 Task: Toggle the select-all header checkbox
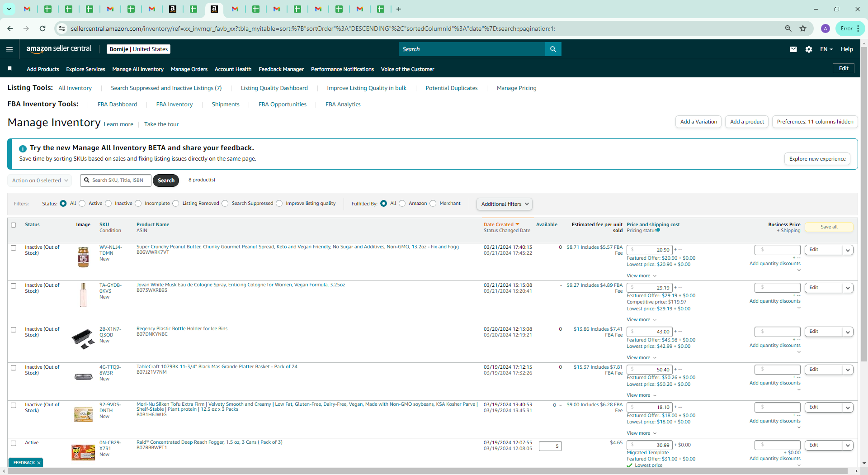14,225
